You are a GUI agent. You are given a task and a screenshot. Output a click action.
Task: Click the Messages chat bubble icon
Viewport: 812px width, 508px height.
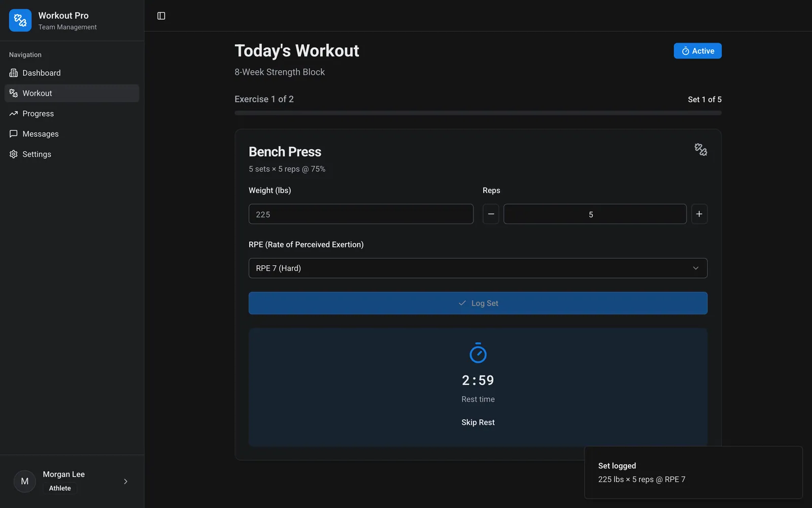[x=14, y=134]
